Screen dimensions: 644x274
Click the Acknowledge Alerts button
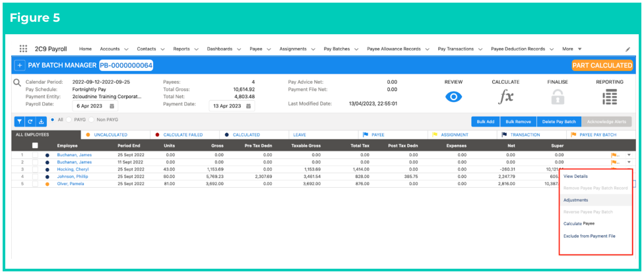[x=606, y=121]
